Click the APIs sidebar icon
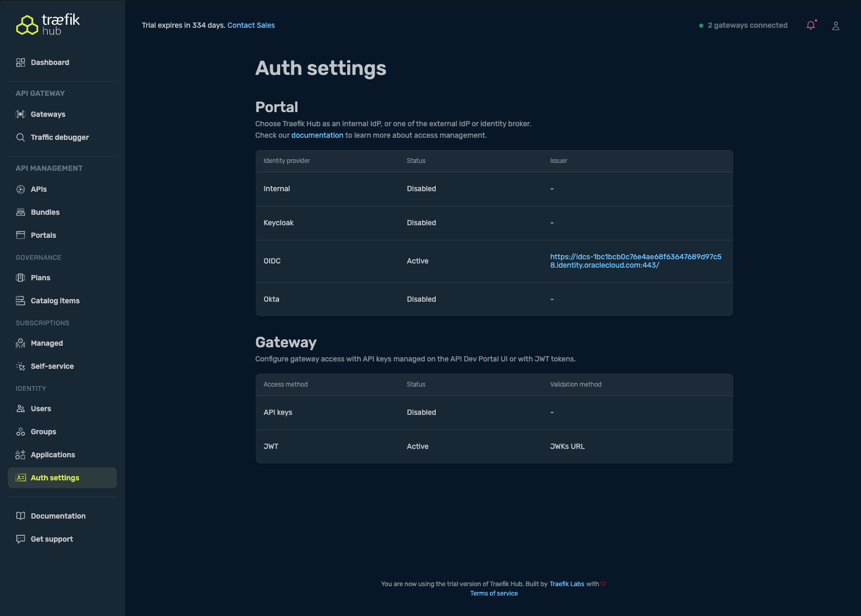 click(x=20, y=189)
